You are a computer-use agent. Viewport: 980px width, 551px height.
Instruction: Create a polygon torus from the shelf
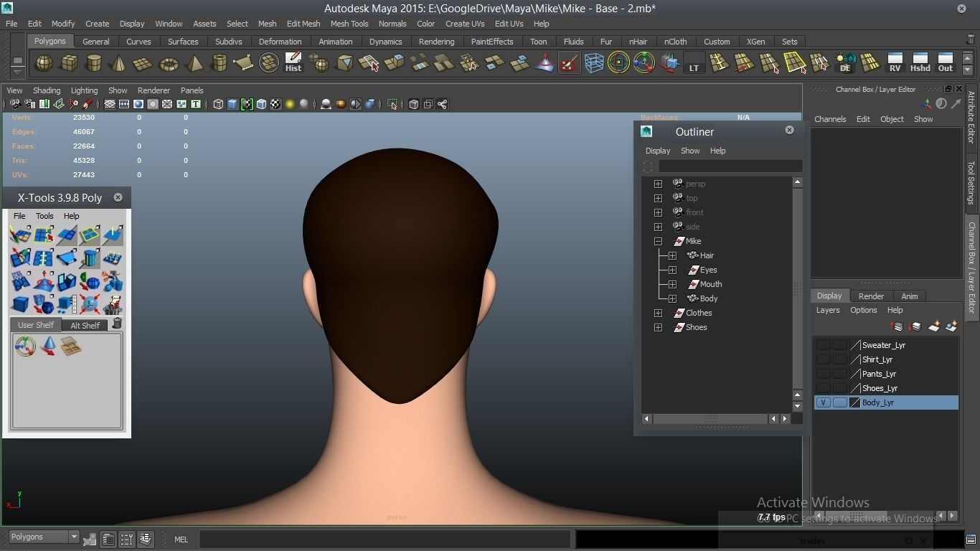[x=169, y=63]
